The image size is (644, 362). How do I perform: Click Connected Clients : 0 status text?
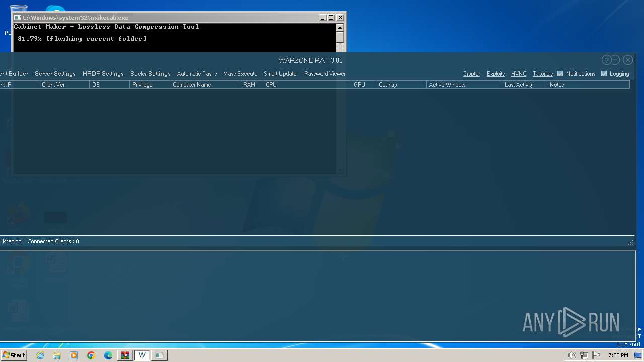[x=53, y=241]
